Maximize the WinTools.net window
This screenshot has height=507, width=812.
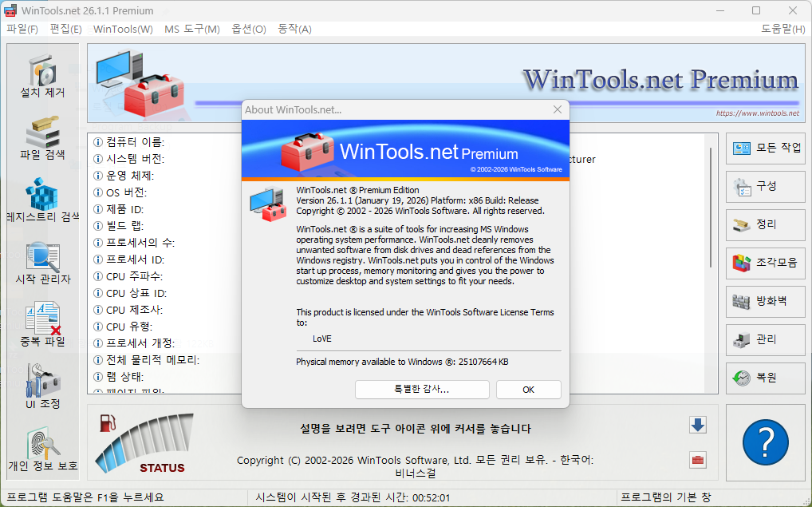[756, 10]
